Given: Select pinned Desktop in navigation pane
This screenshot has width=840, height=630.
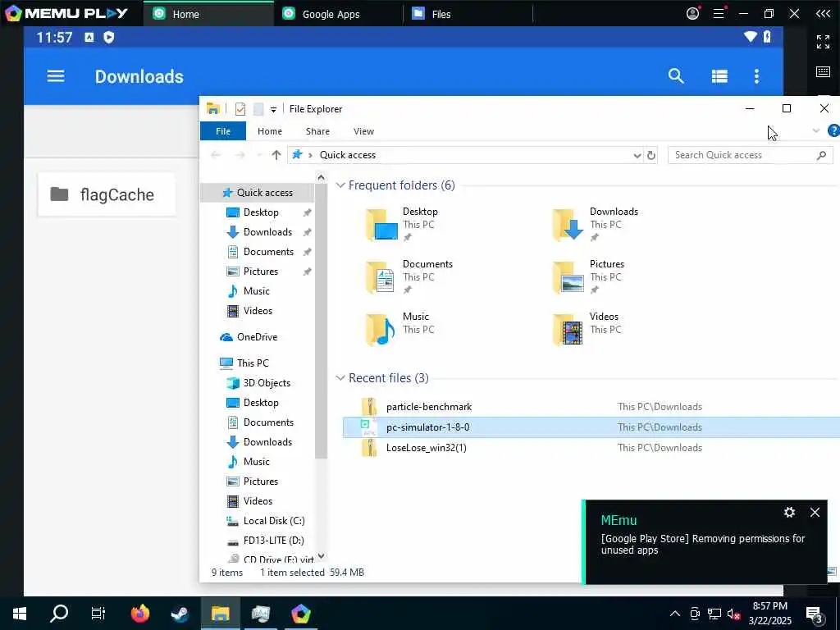Looking at the screenshot, I should point(260,212).
